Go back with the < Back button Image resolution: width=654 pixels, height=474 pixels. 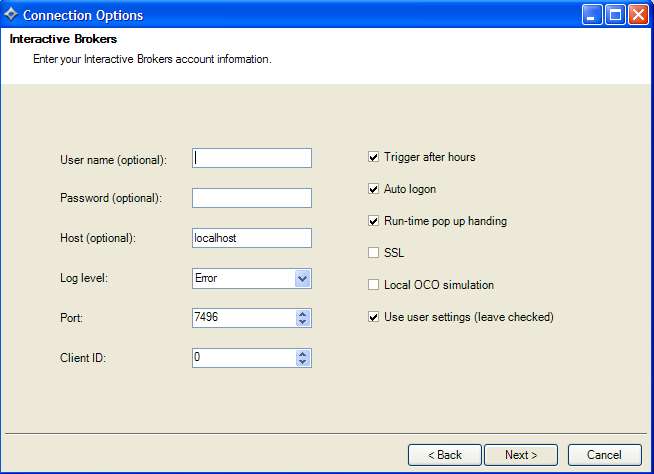tap(445, 455)
